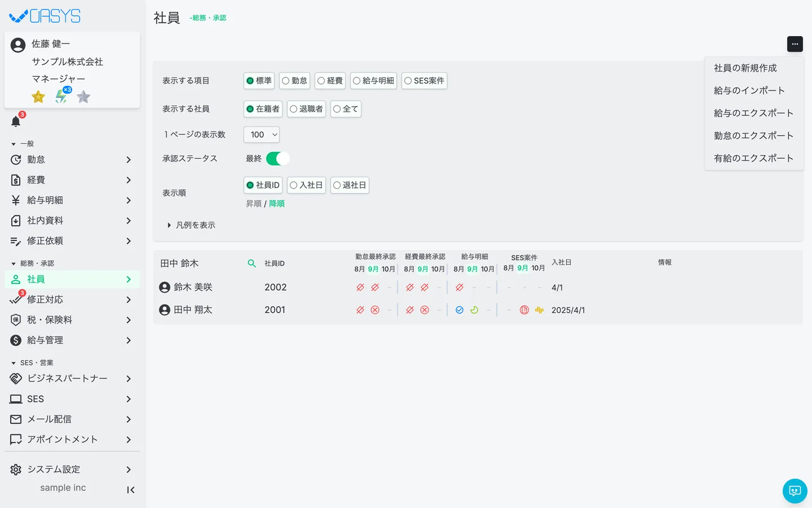Click 田中 翔太 SES October yellow icon
Screen dimensions: 812x508
539,310
